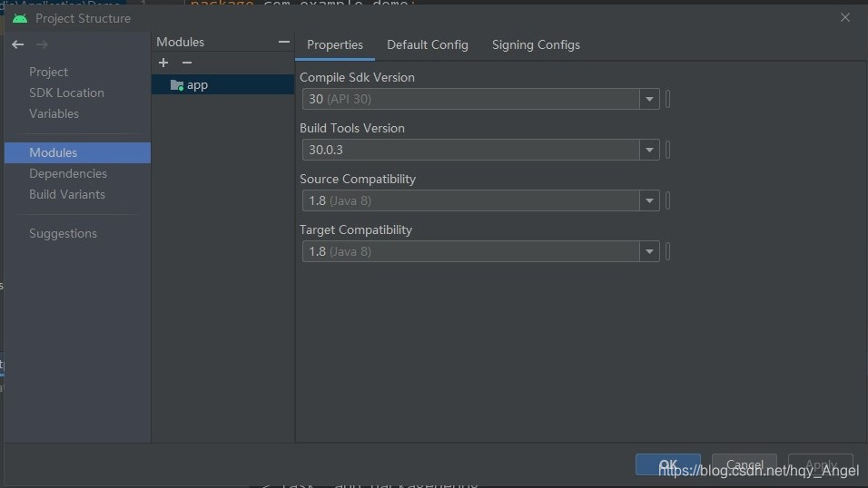Image resolution: width=868 pixels, height=488 pixels.
Task: Switch to Signing Configs tab
Action: coord(536,45)
